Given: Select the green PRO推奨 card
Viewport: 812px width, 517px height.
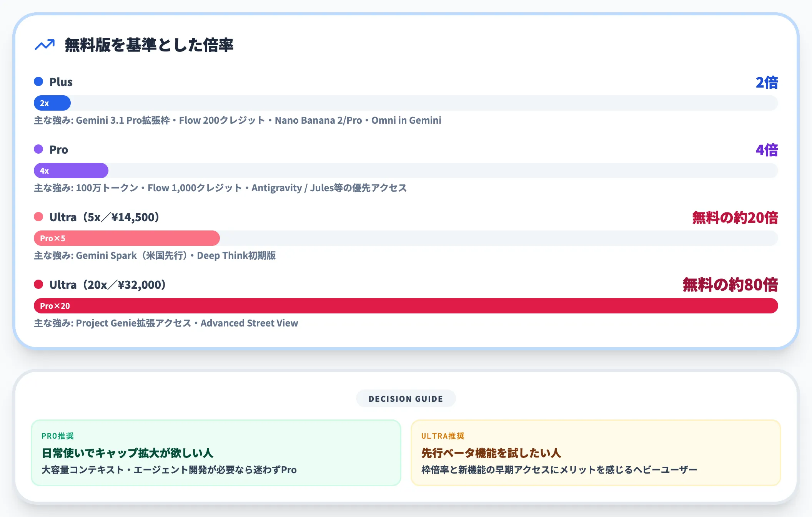Looking at the screenshot, I should point(216,453).
